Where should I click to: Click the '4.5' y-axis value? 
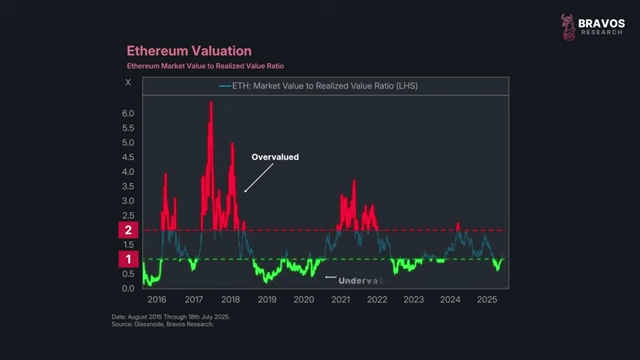point(128,157)
